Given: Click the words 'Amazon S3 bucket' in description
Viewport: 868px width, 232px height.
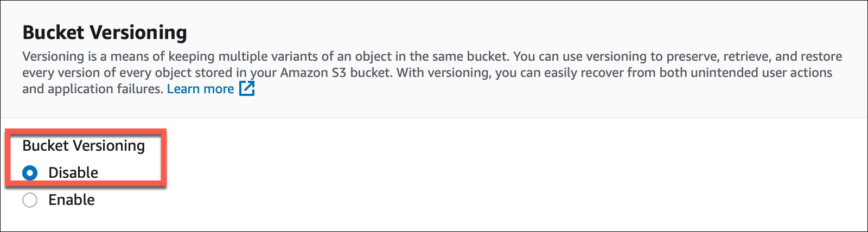Looking at the screenshot, I should (336, 73).
